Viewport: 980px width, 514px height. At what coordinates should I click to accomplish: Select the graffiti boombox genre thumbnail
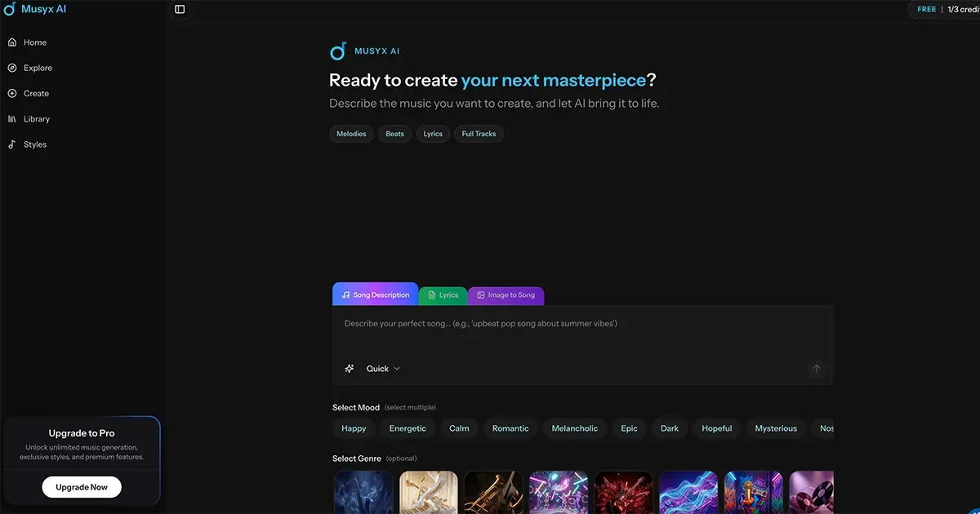point(754,492)
